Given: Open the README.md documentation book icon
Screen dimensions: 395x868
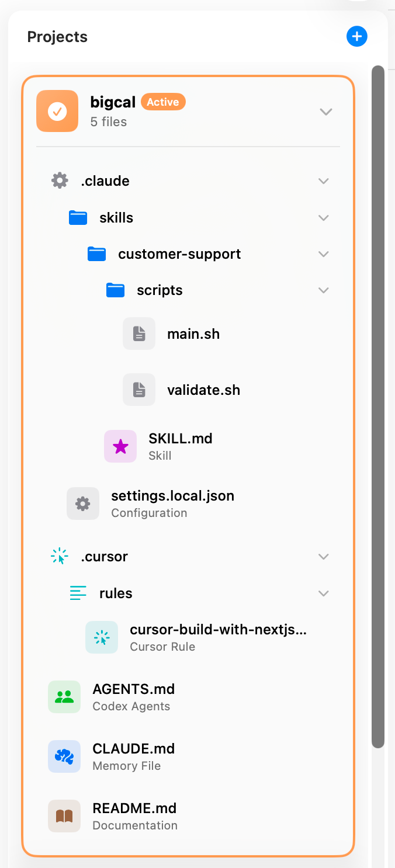Looking at the screenshot, I should coord(64,815).
